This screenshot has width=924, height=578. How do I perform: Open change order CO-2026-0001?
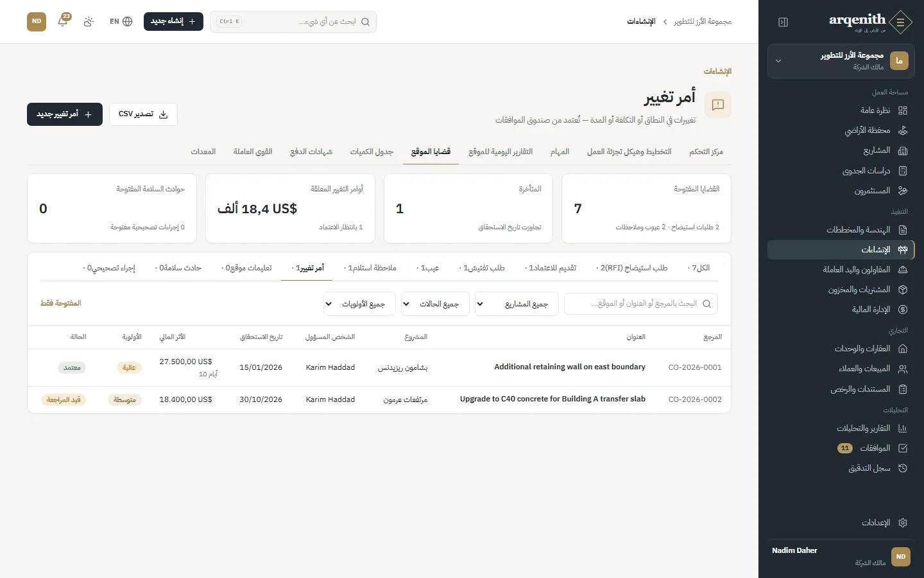[379, 367]
